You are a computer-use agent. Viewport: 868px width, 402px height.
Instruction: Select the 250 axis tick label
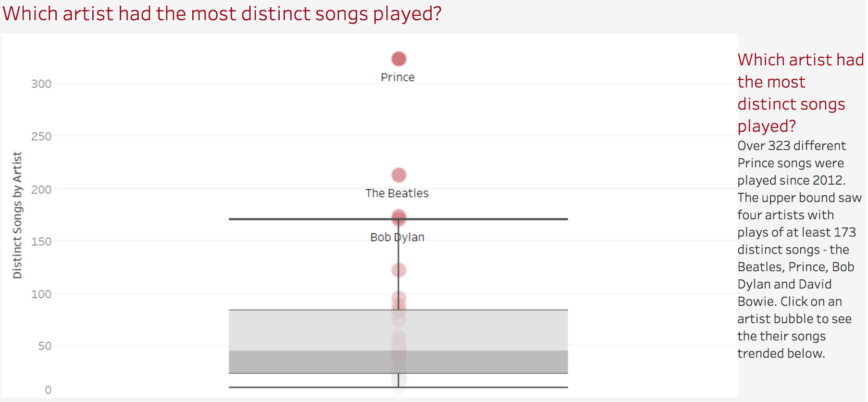point(41,137)
